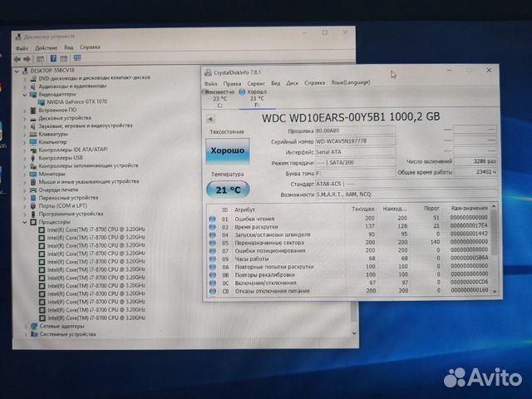Click the Число включений value 3286 раз
532x399 pixels.
(x=475, y=161)
